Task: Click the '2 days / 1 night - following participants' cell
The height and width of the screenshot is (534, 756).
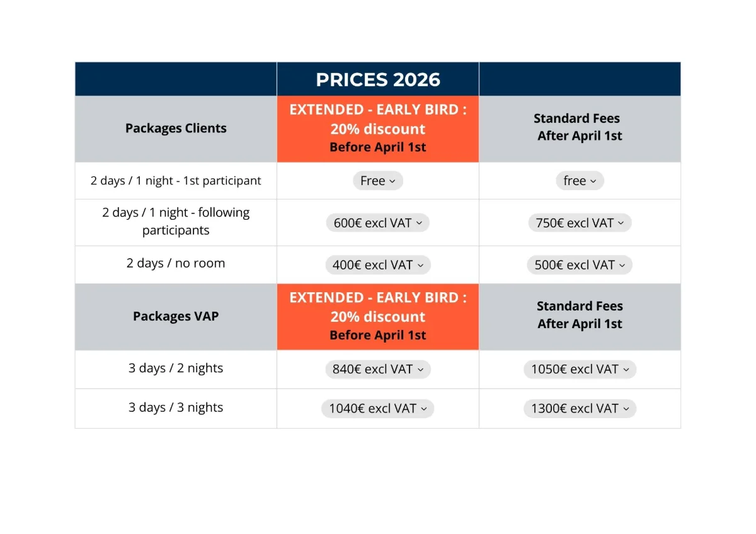Action: 176,222
